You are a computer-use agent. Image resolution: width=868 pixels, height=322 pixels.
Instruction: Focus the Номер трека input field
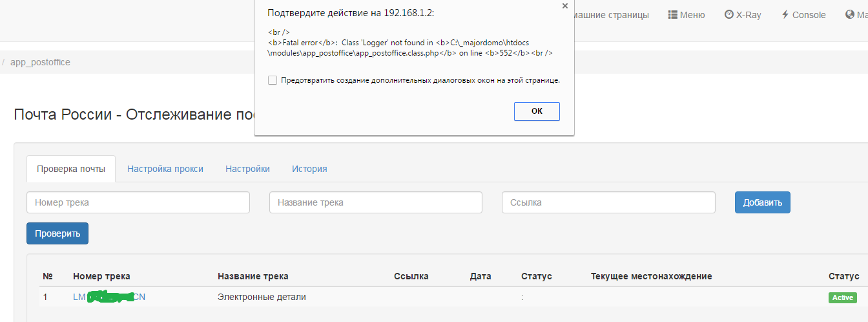pos(138,202)
